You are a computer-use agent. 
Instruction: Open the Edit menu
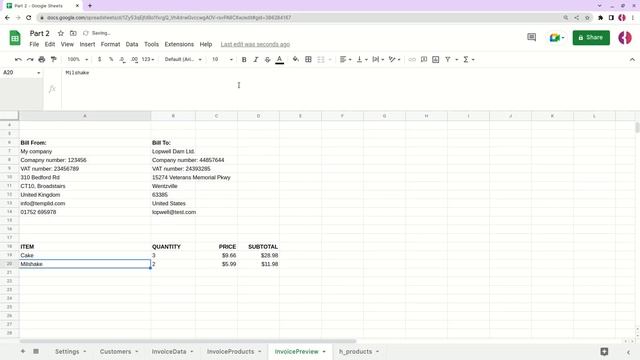coord(50,44)
